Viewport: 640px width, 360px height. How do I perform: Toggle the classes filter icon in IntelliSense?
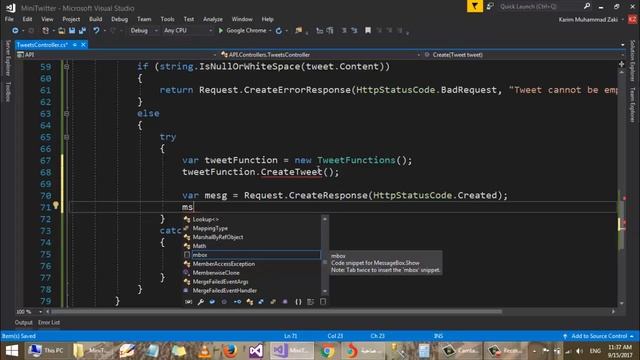point(249,302)
